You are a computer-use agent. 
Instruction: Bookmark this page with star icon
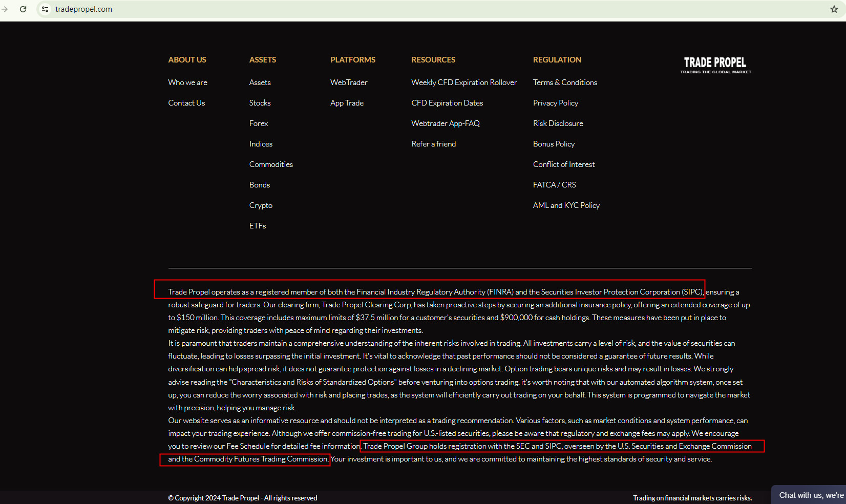834,9
